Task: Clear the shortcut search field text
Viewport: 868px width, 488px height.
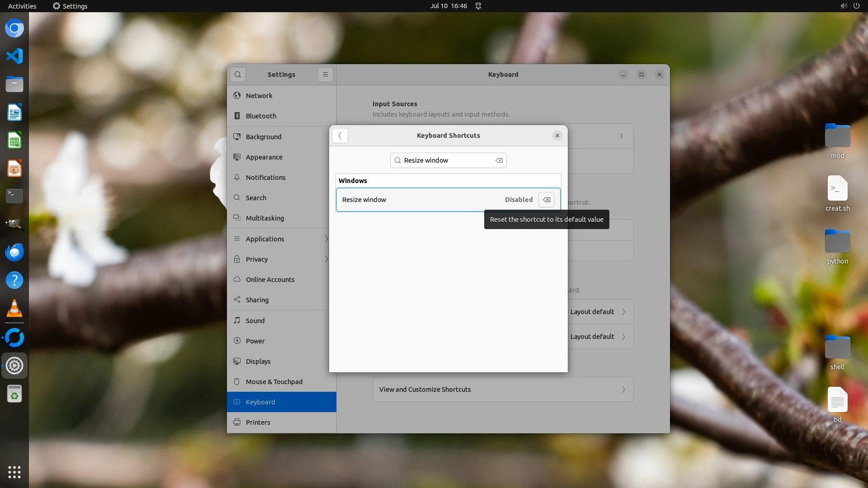Action: 499,160
